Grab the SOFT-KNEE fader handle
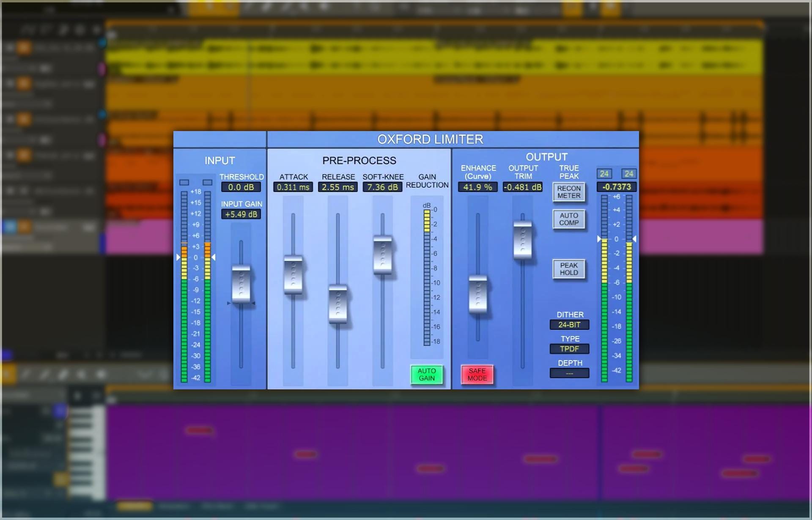Screen dimensions: 812x520 pos(383,255)
